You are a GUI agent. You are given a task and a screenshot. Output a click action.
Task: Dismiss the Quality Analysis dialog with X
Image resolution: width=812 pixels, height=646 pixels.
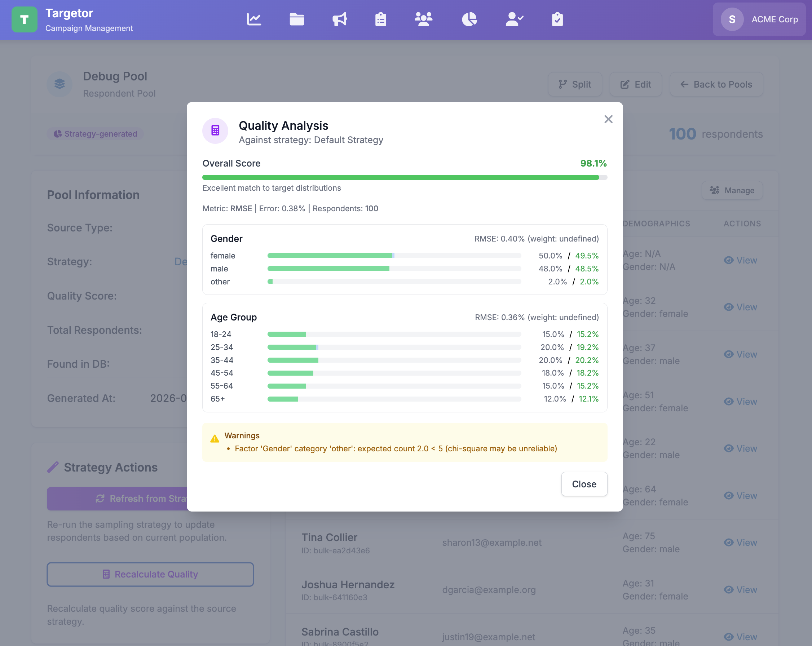pyautogui.click(x=608, y=119)
